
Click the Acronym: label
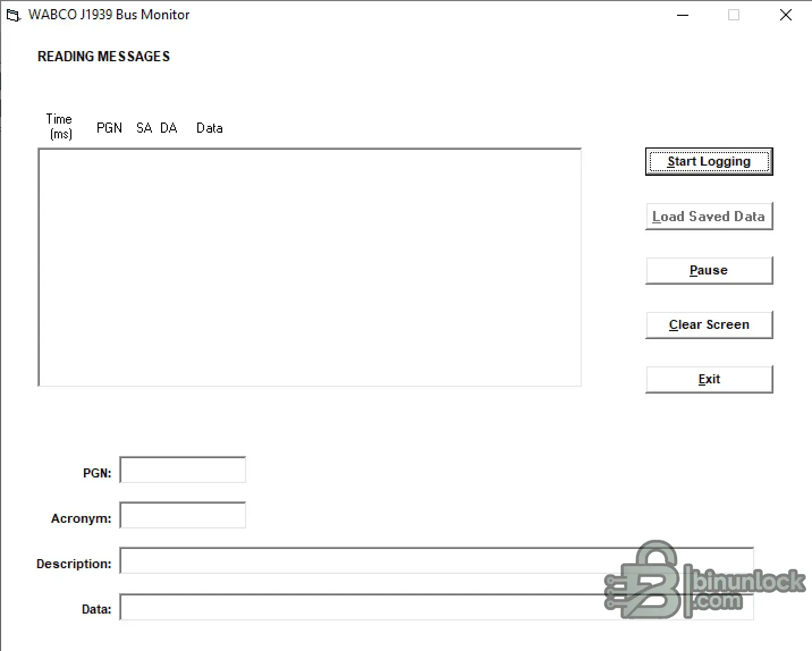(x=81, y=518)
